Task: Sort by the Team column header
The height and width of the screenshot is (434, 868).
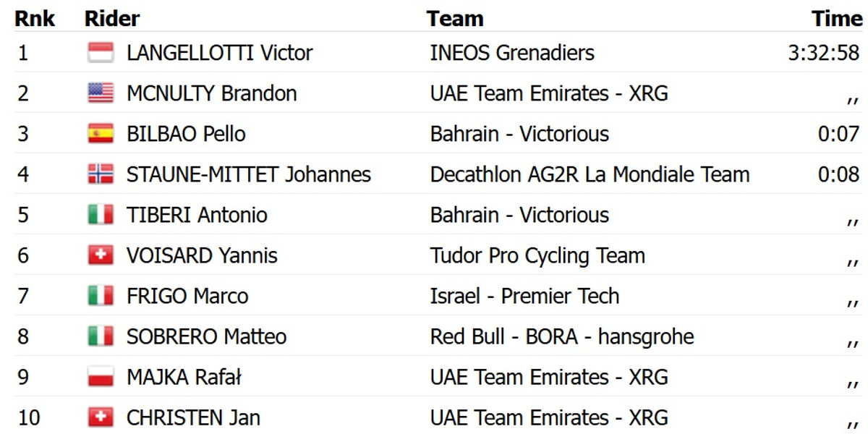Action: coord(455,18)
